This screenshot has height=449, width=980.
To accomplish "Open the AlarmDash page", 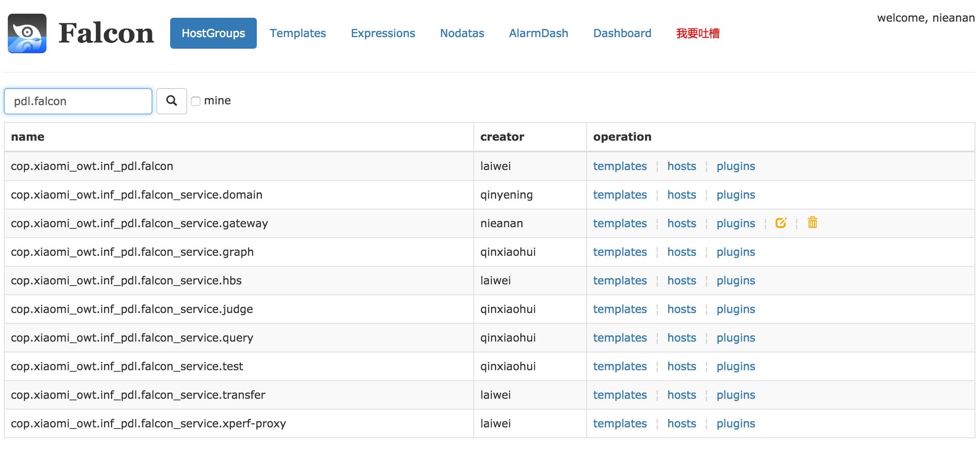I will (x=538, y=33).
